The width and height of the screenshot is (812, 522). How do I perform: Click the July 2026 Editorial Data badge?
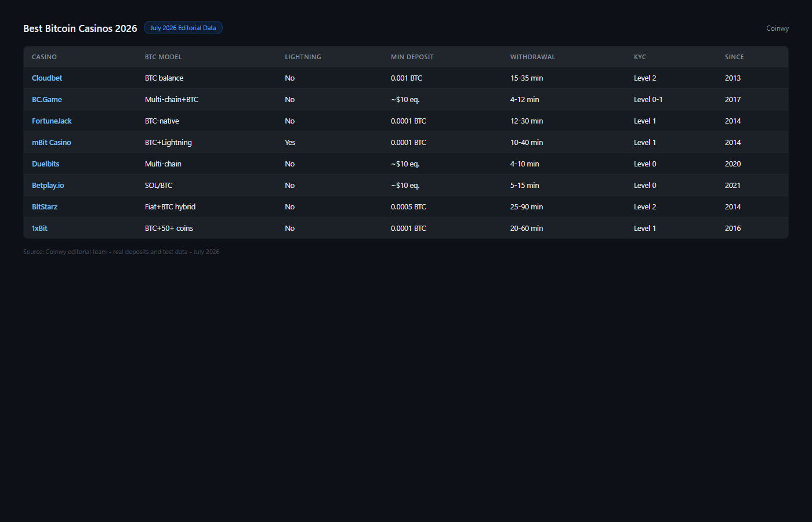point(183,28)
